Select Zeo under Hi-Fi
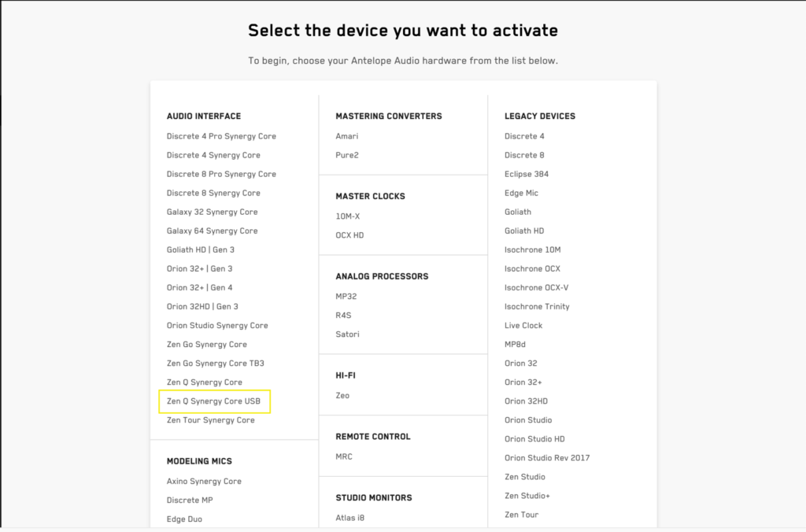Viewport: 806px width, 532px height. click(x=342, y=396)
